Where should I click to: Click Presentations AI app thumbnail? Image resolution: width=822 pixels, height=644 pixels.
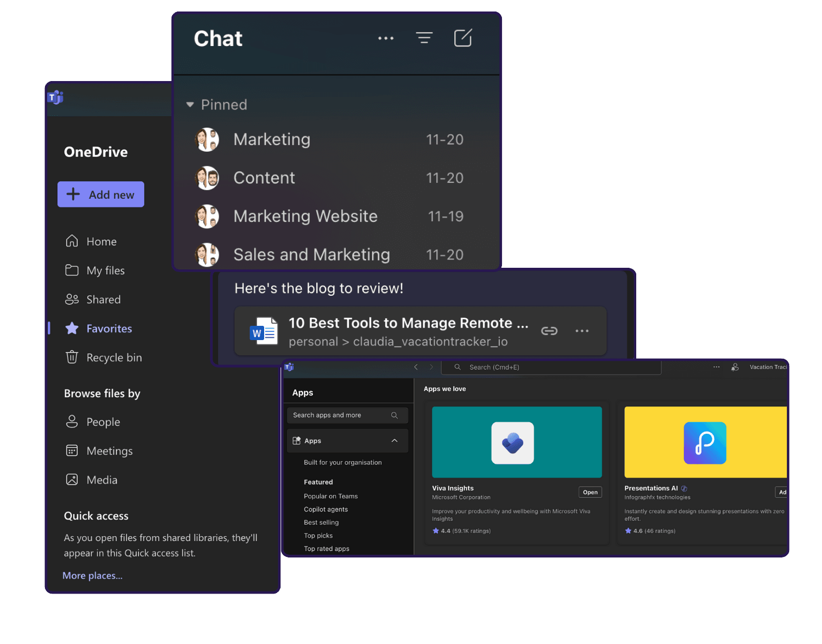pyautogui.click(x=706, y=442)
